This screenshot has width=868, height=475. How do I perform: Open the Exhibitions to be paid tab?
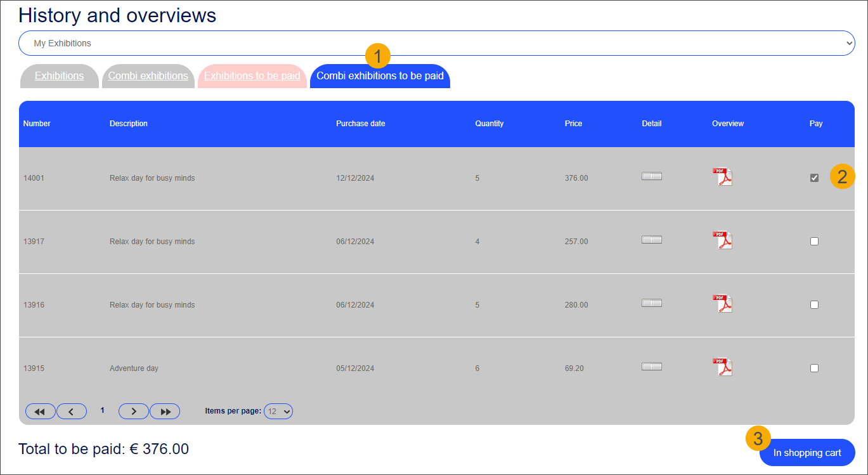(252, 76)
